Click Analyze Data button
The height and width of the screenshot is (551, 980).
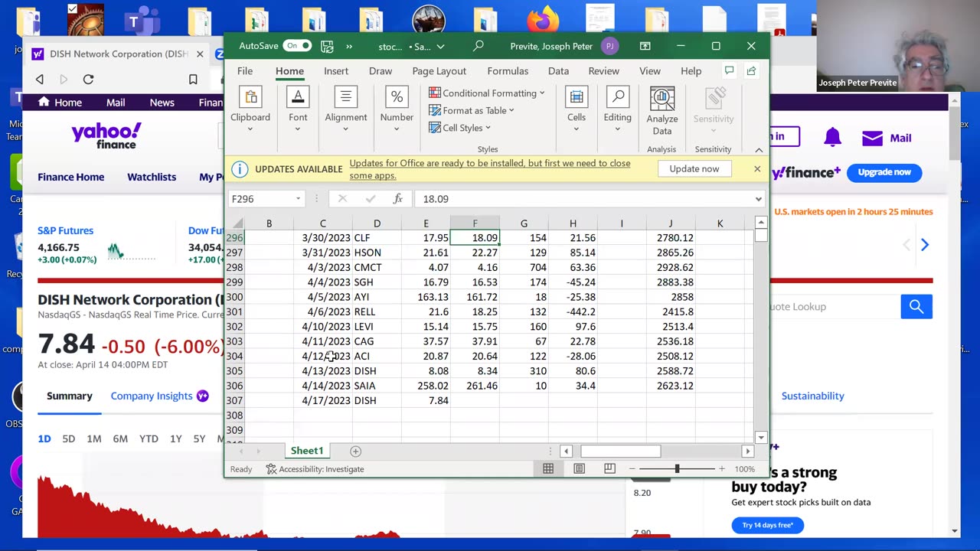tap(662, 112)
